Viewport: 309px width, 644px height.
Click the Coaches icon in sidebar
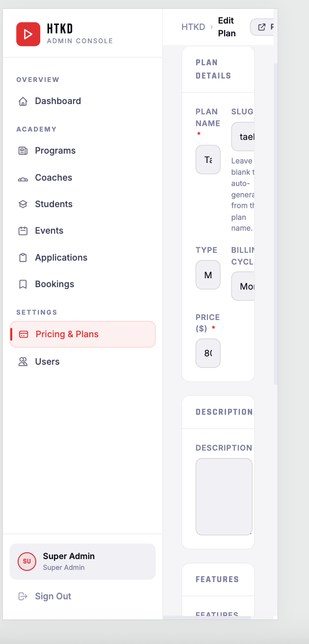[23, 178]
